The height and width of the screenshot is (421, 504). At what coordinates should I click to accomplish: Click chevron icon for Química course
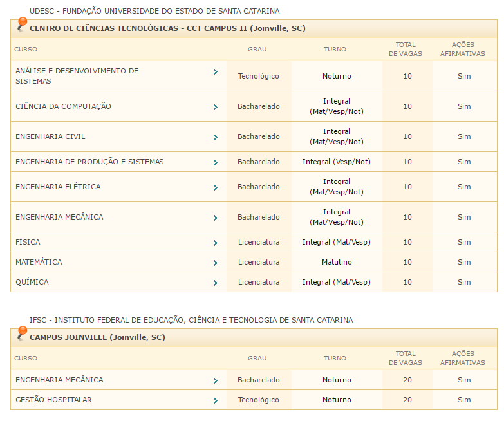(x=216, y=283)
